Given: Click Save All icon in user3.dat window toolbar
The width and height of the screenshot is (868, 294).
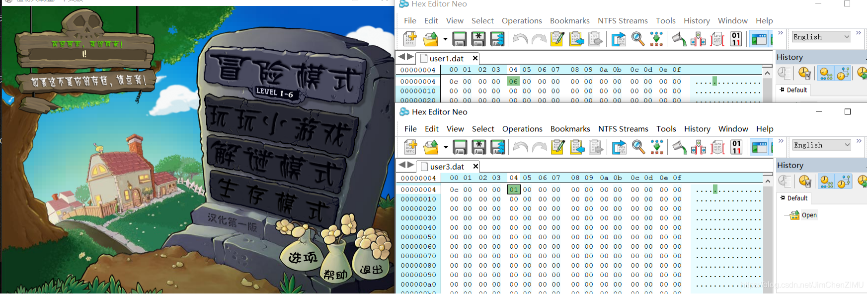Looking at the screenshot, I should pos(497,147).
